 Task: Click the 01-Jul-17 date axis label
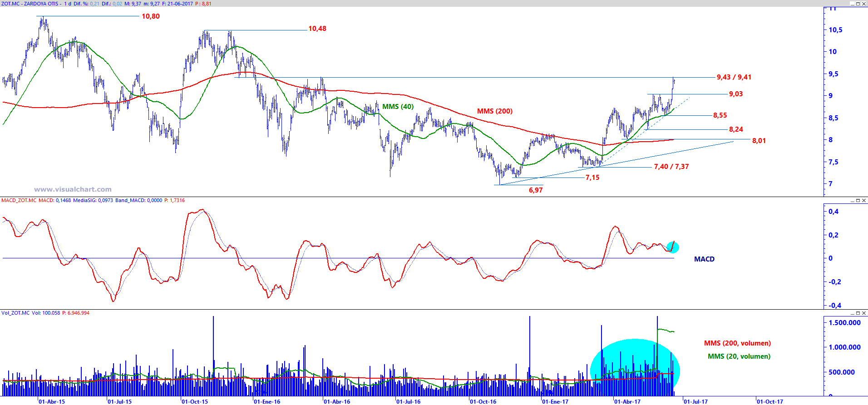pyautogui.click(x=695, y=401)
